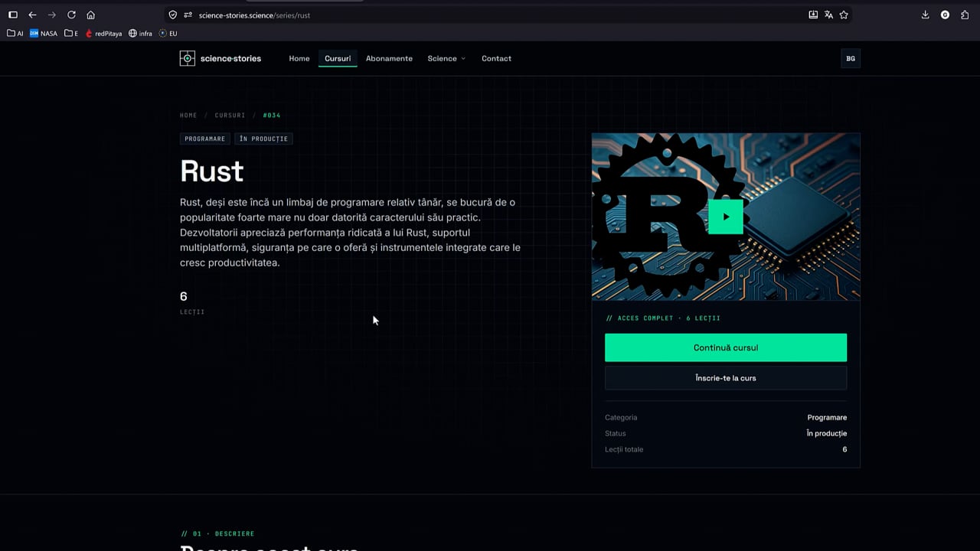
Task: Click the PROGRAMARE category tag
Action: 205,139
